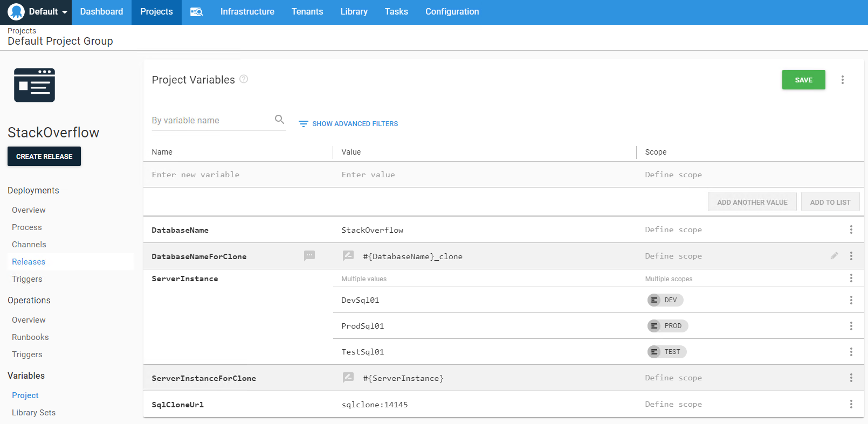Open overflow menu next to Save button
This screenshot has width=868, height=424.
[x=842, y=80]
